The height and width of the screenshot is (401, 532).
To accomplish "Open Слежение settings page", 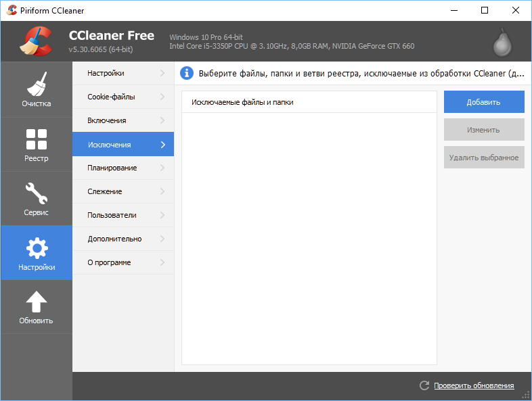I will click(123, 191).
